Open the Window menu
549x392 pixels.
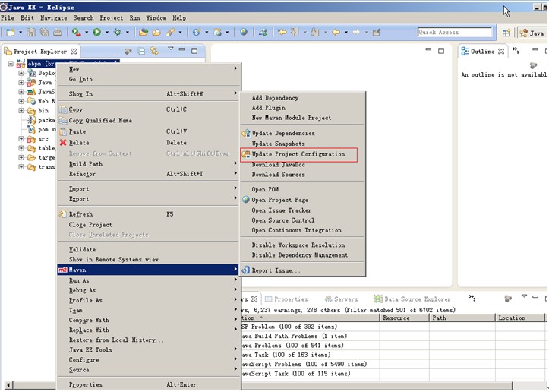(156, 18)
